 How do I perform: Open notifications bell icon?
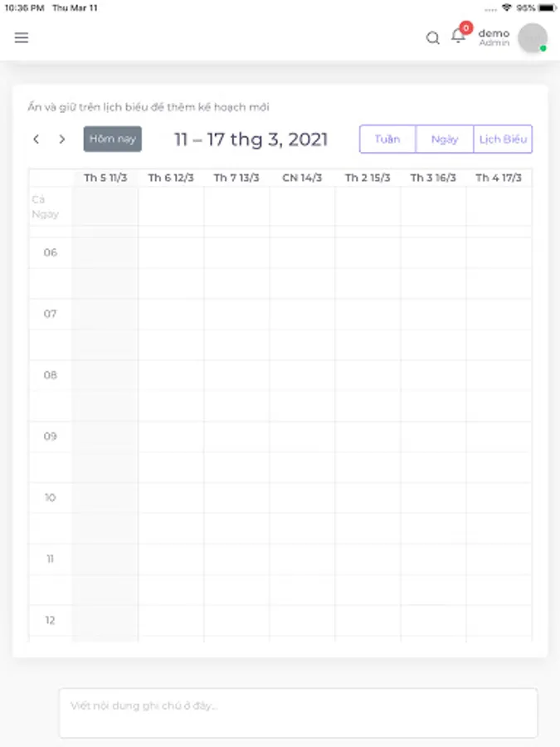coord(457,37)
